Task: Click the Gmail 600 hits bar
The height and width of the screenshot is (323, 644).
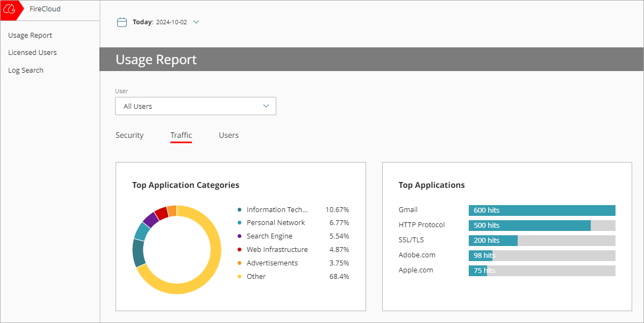Action: pyautogui.click(x=542, y=210)
